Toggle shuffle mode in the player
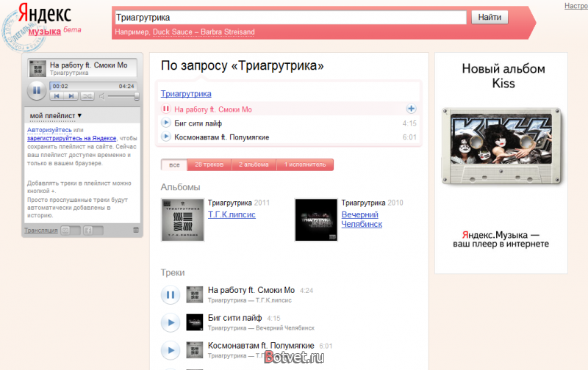The width and height of the screenshot is (588, 370). [x=87, y=96]
